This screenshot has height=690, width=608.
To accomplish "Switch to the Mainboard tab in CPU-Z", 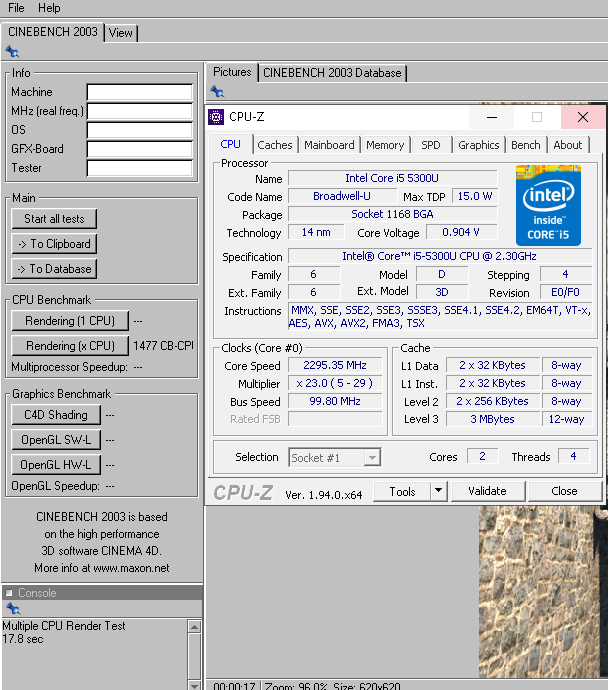I will [x=329, y=145].
